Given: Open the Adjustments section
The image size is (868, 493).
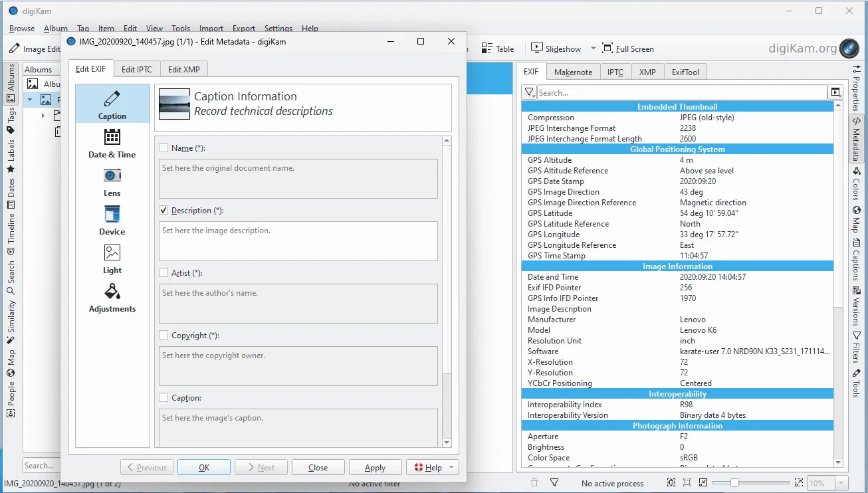Looking at the screenshot, I should [112, 297].
